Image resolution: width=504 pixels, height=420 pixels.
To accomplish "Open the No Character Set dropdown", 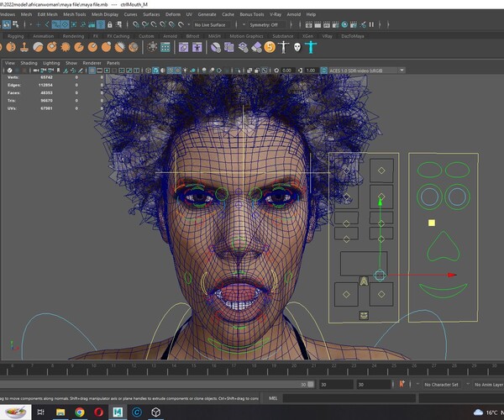I will (441, 385).
